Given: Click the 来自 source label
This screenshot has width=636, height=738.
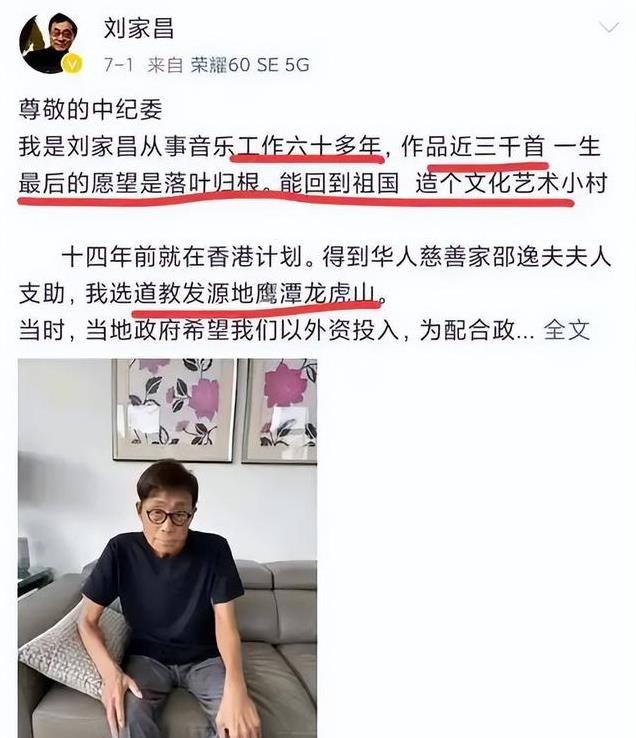Looking at the screenshot, I should 165,64.
